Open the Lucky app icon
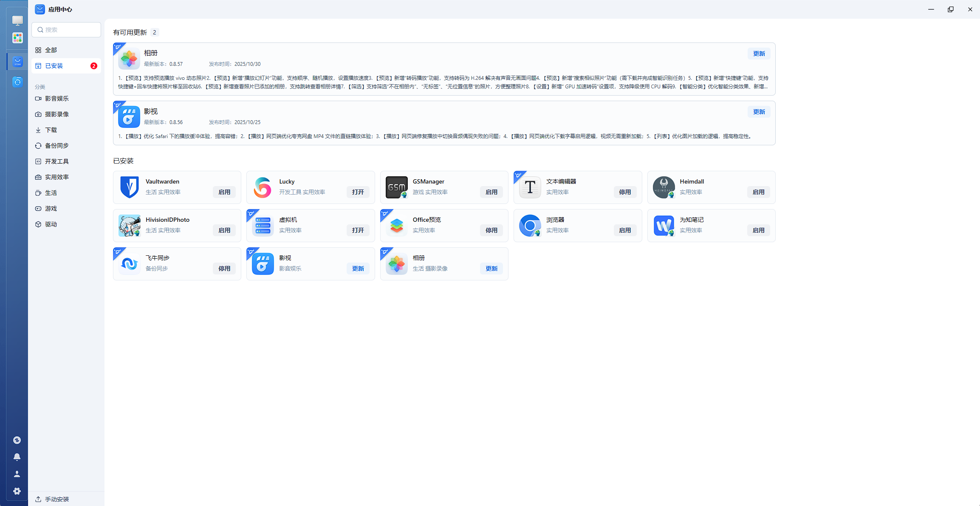 click(x=263, y=187)
